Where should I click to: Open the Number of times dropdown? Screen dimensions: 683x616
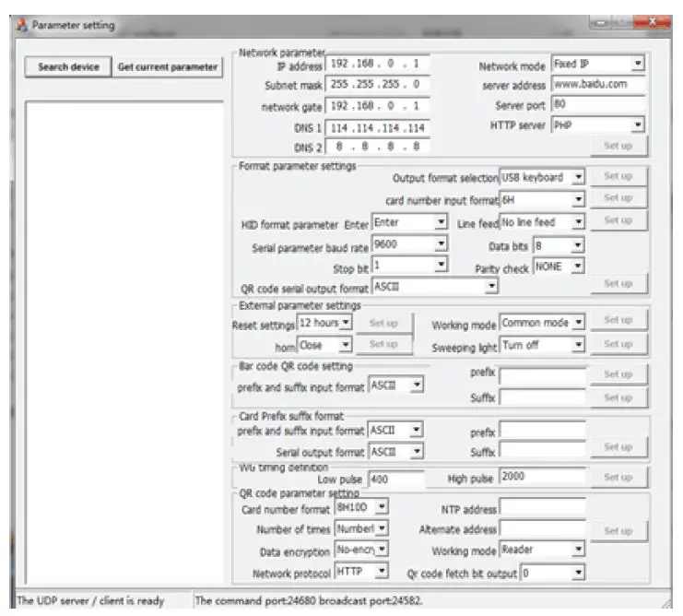382,529
